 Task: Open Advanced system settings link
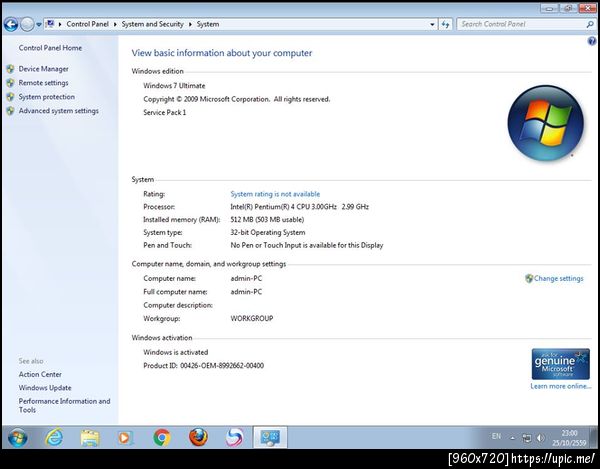[59, 111]
